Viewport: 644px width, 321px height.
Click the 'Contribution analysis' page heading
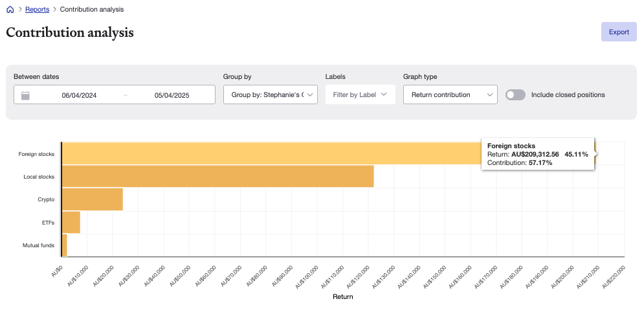[x=70, y=32]
